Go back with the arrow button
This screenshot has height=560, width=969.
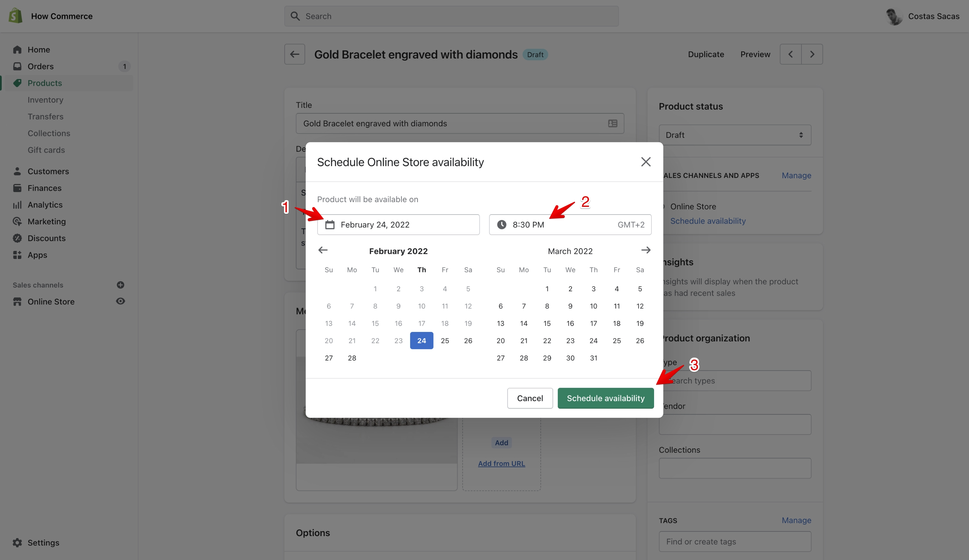(x=294, y=54)
